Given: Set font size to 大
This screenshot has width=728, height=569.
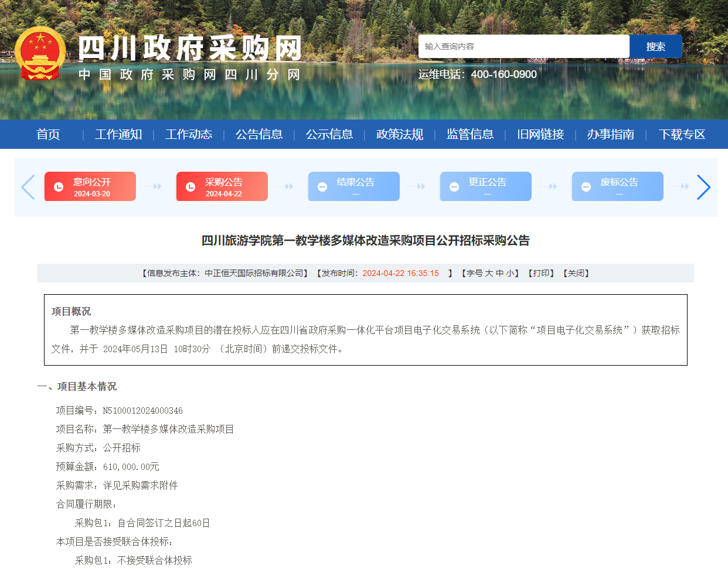Looking at the screenshot, I should point(489,273).
